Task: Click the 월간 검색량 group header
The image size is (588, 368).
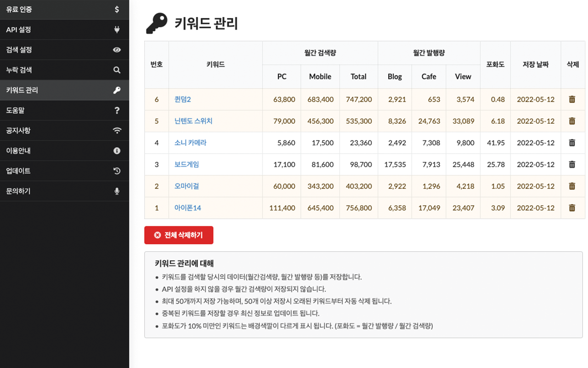Action: [320, 53]
